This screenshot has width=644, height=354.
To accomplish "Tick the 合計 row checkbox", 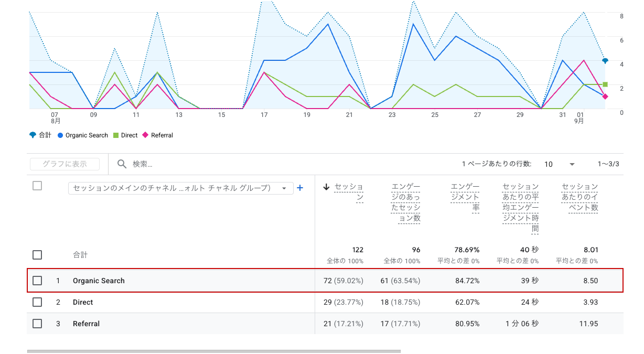I will point(37,255).
